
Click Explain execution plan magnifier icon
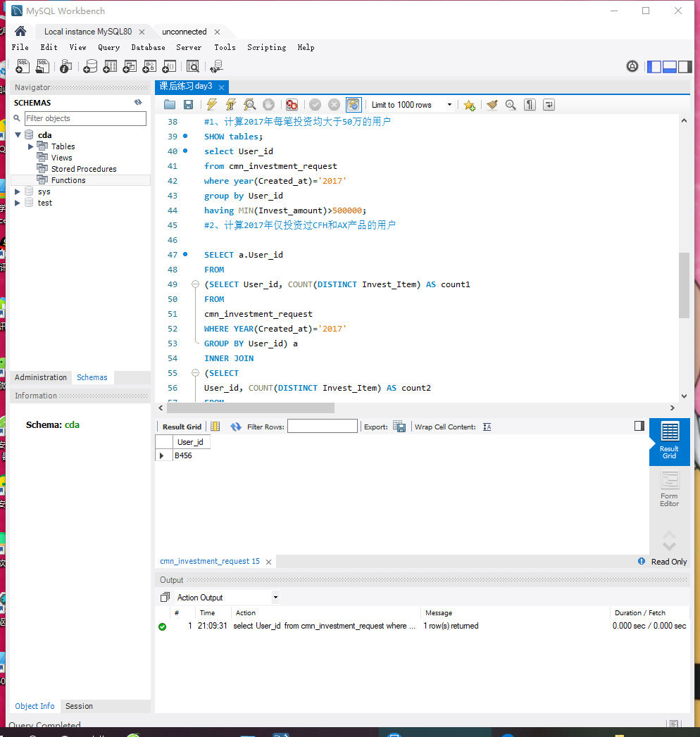click(x=249, y=105)
